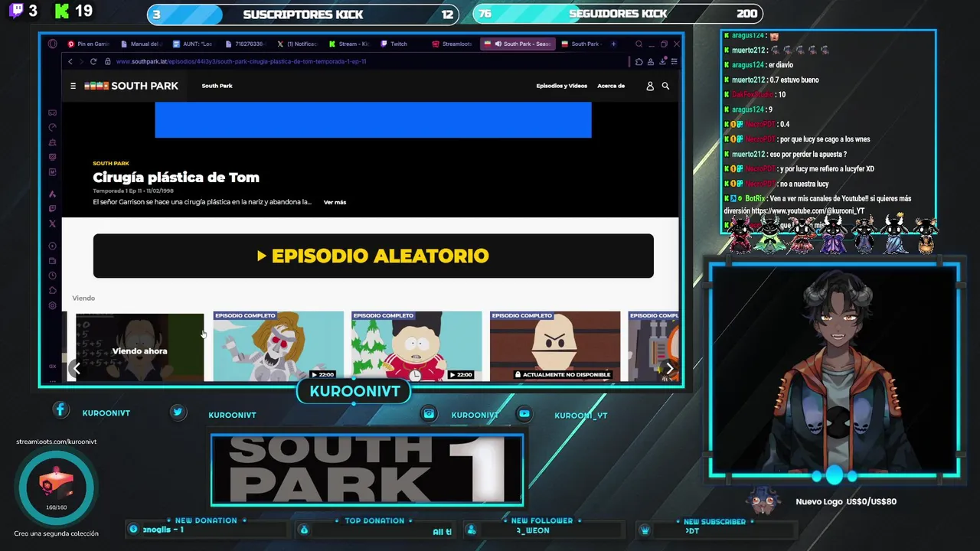Click the address bar URL

click(241, 61)
